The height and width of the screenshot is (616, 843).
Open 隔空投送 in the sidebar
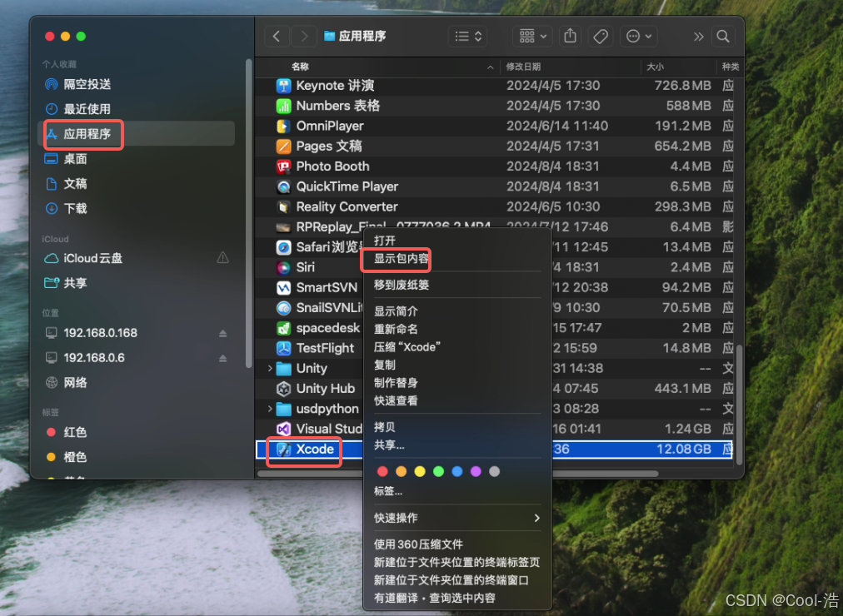click(87, 84)
